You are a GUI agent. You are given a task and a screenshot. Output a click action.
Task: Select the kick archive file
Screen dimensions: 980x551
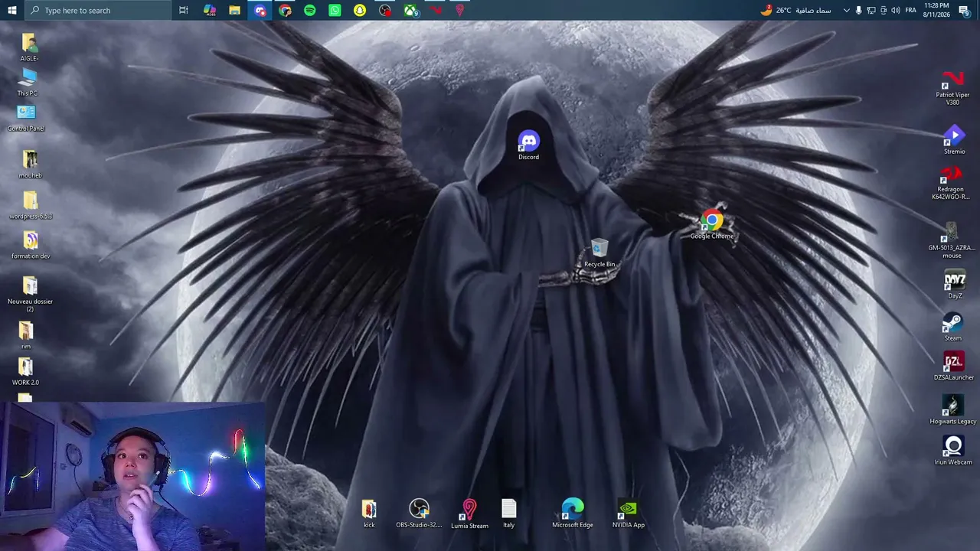[369, 514]
